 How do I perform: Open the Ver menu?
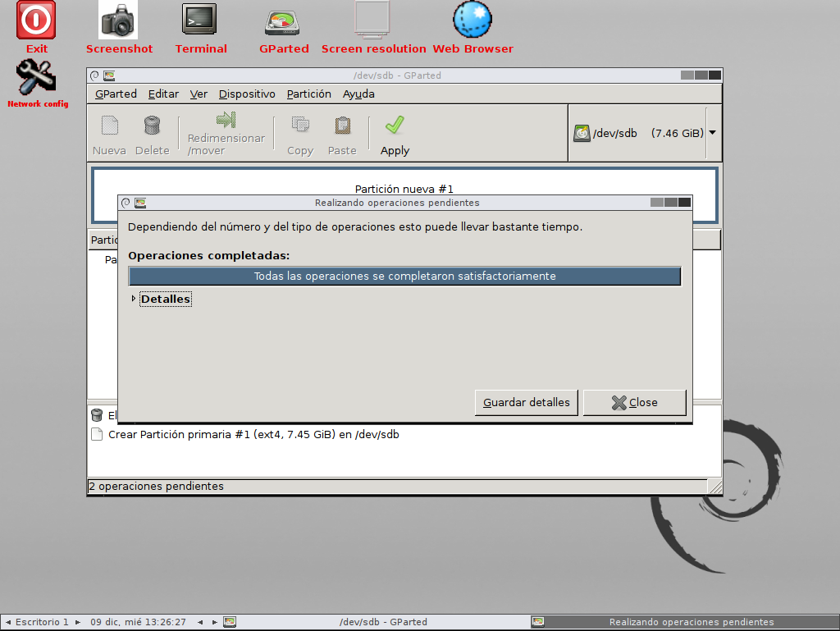(x=199, y=94)
